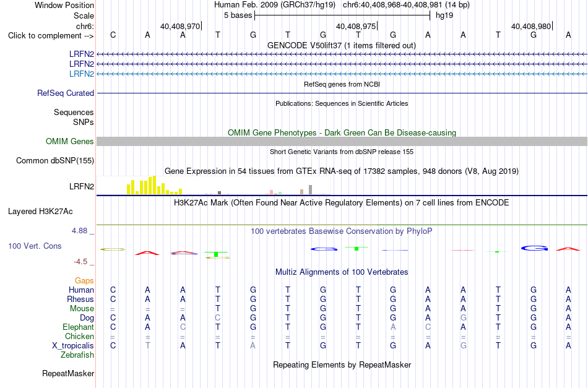Click the 'Chicken' species row label

79,336
